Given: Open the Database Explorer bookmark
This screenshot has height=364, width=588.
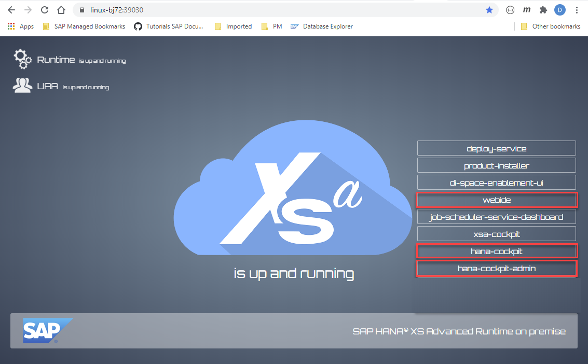Looking at the screenshot, I should point(322,26).
